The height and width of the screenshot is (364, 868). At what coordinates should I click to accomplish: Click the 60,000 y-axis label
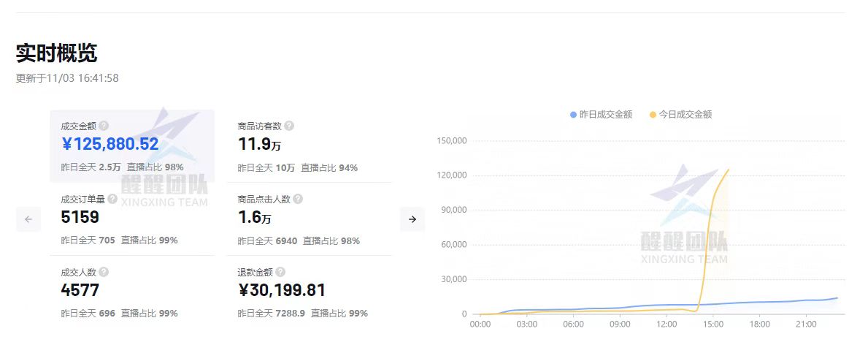pos(455,245)
